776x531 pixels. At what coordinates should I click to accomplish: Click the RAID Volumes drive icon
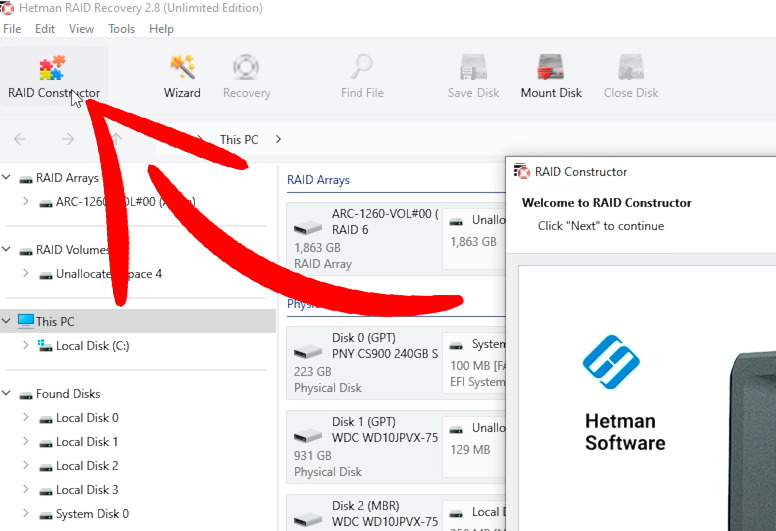[26, 251]
